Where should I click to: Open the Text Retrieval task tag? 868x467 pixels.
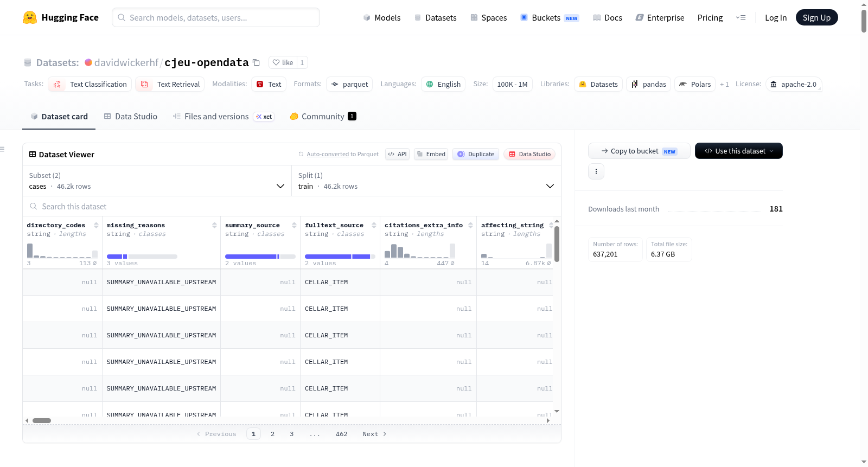(170, 84)
